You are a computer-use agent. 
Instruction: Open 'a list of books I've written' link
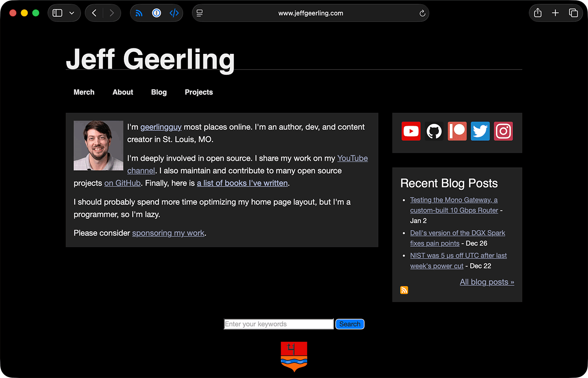[242, 183]
